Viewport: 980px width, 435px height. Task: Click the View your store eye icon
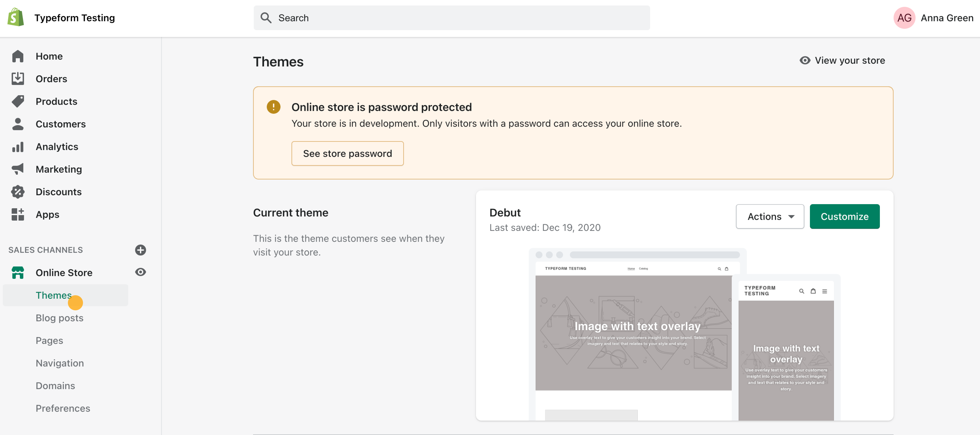(805, 60)
